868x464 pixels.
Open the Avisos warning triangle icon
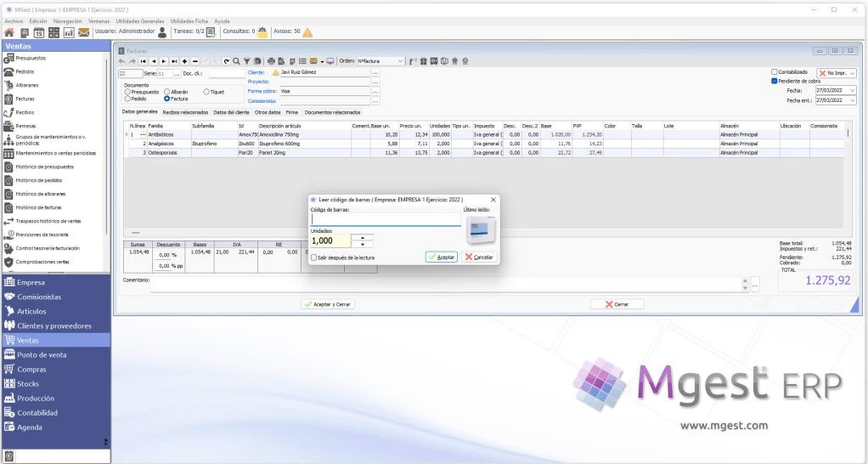[307, 32]
